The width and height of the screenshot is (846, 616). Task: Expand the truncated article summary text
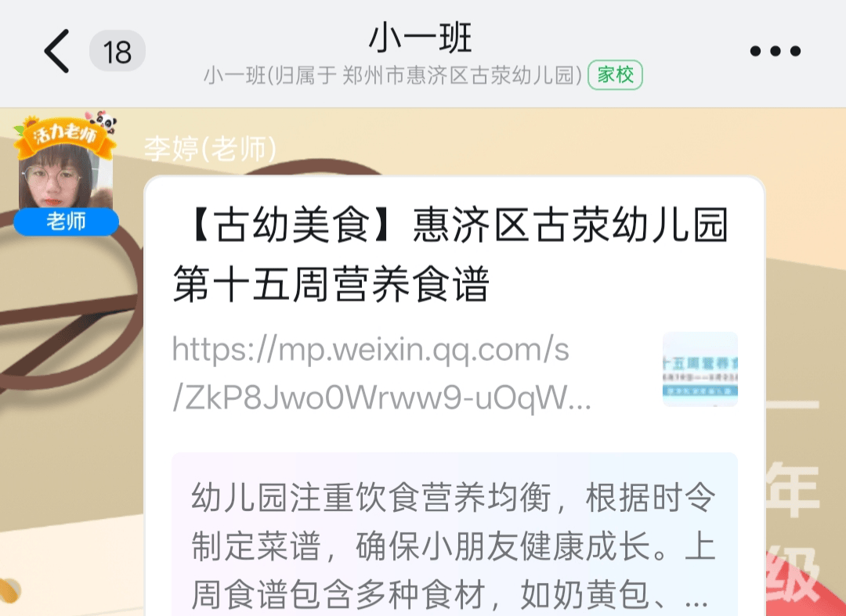coord(454,544)
